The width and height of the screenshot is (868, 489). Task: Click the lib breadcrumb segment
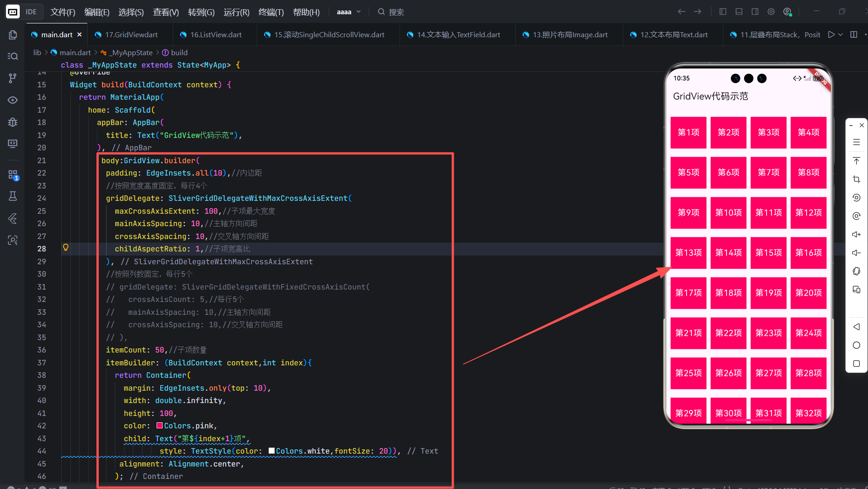37,52
